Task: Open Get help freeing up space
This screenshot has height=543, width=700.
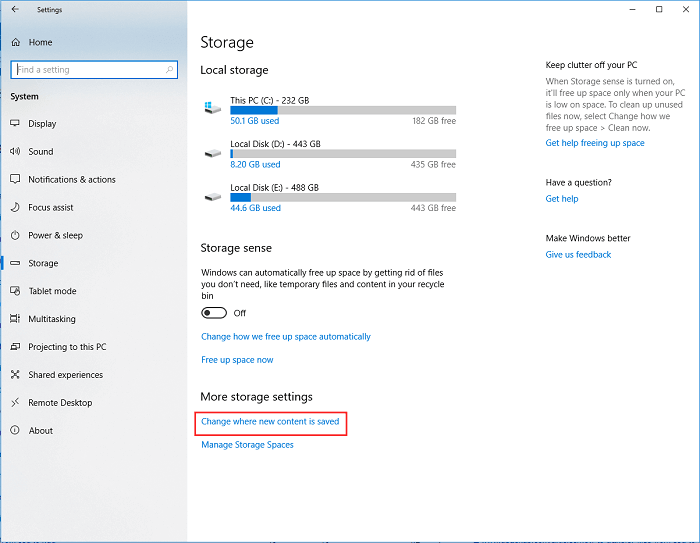Action: tap(595, 143)
